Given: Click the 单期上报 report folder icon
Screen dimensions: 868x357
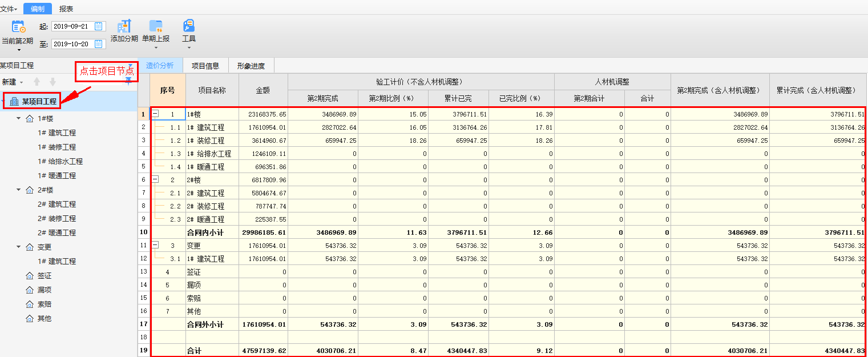Looking at the screenshot, I should [155, 26].
